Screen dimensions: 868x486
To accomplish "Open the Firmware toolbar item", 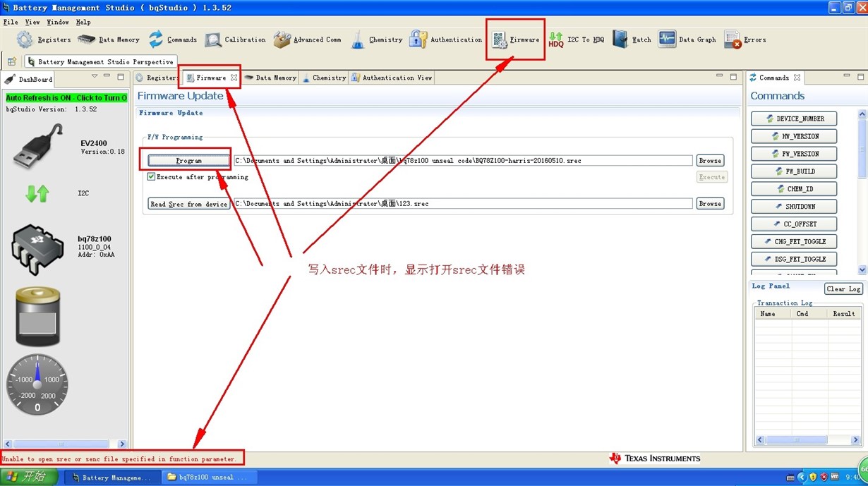I will (515, 40).
